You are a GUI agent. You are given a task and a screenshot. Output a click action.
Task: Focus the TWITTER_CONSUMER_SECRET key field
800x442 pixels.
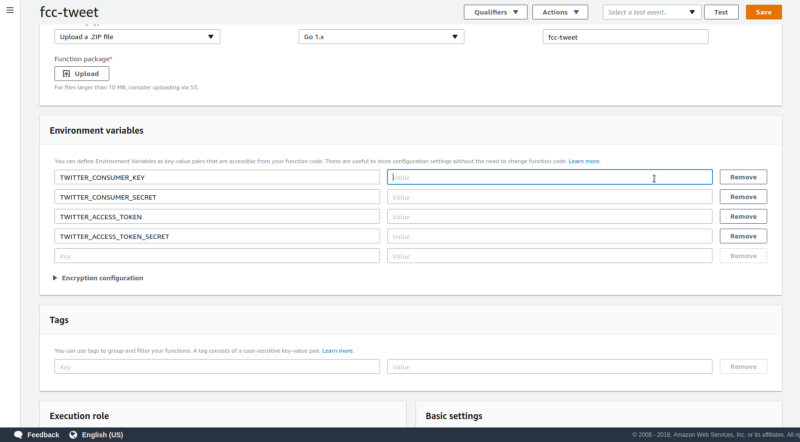pyautogui.click(x=217, y=197)
